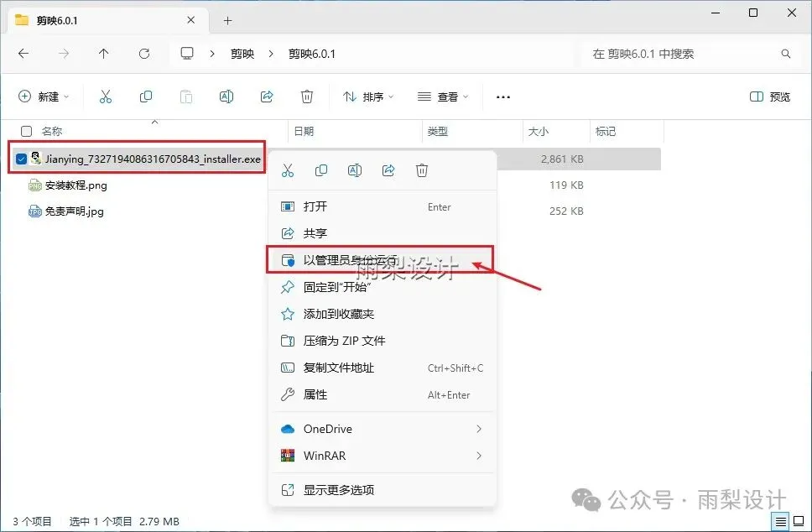Click Share icon in context menu top row
Screen dimensions: 812x532
point(388,170)
